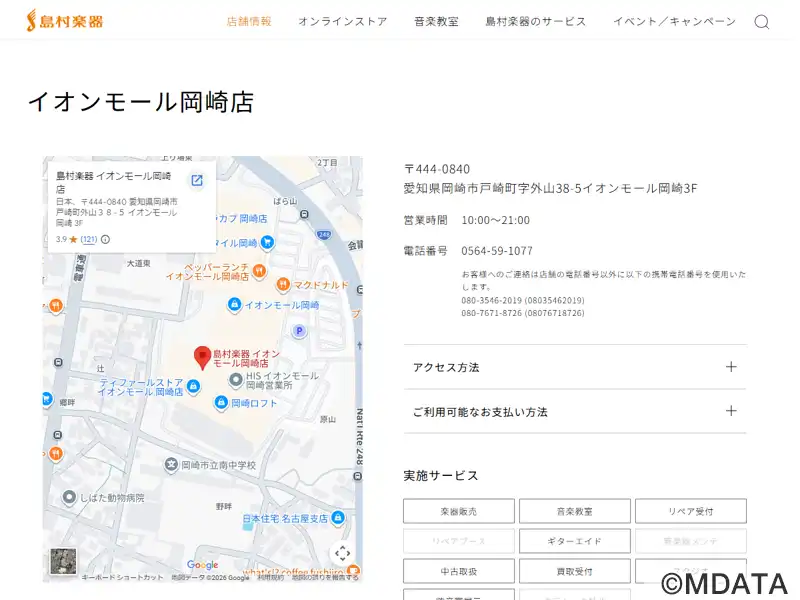Expand the アクセス方法 section
800x600 pixels.
575,367
